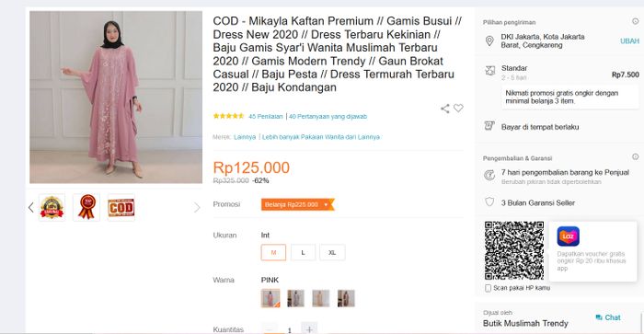Click the delivery location pin icon
Image resolution: width=644 pixels, height=334 pixels.
(x=489, y=41)
